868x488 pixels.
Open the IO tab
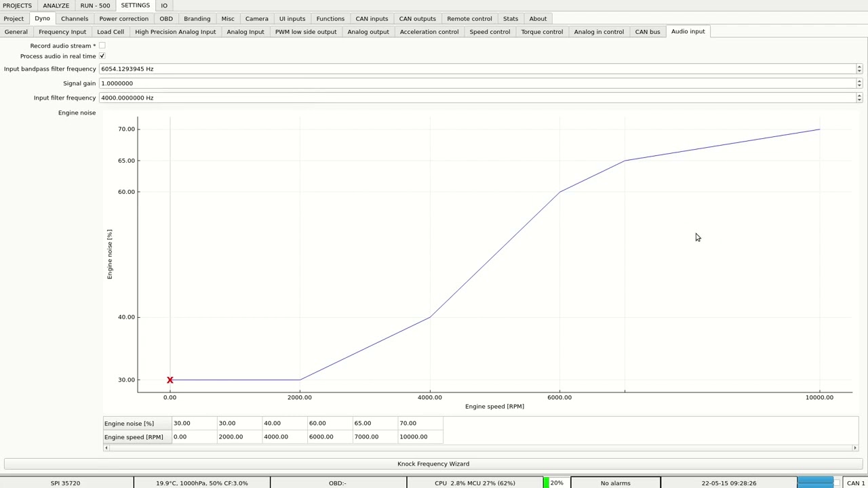(164, 5)
